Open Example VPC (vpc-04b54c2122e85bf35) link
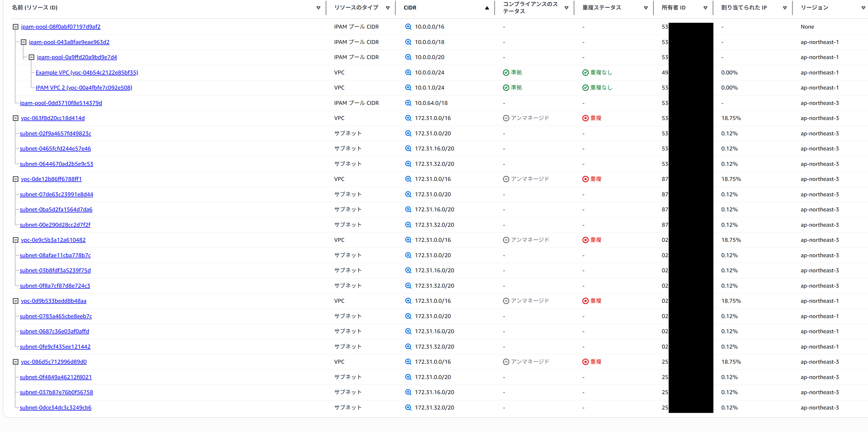The image size is (868, 432). tap(87, 73)
